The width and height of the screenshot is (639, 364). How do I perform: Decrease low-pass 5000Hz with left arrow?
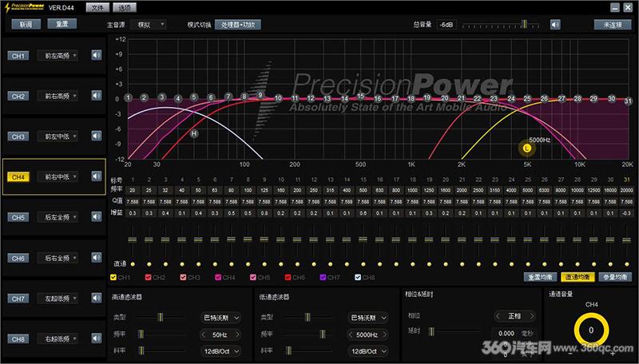coord(351,334)
